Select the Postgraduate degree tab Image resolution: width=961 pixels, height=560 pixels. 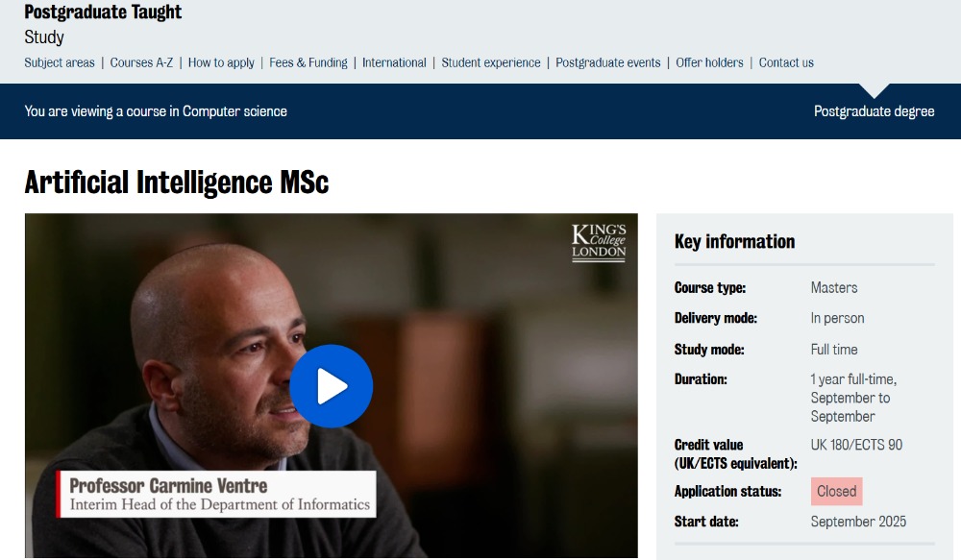tap(874, 111)
